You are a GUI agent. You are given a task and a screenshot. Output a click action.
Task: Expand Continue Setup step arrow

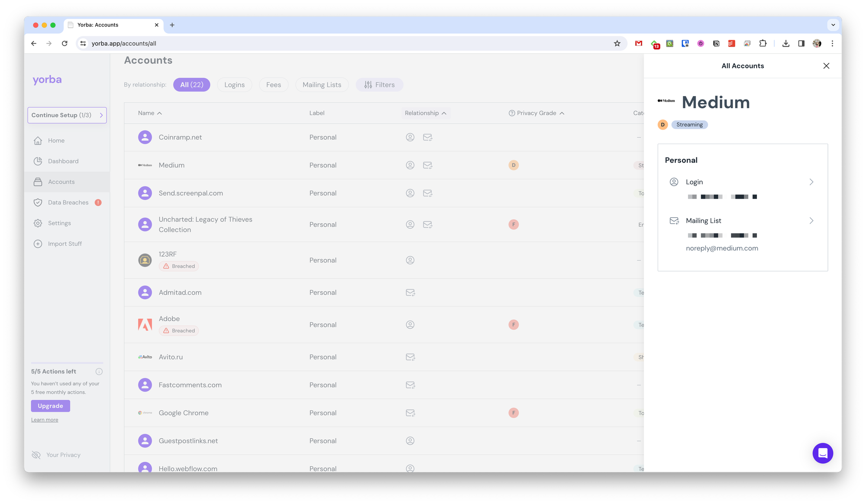pyautogui.click(x=101, y=116)
